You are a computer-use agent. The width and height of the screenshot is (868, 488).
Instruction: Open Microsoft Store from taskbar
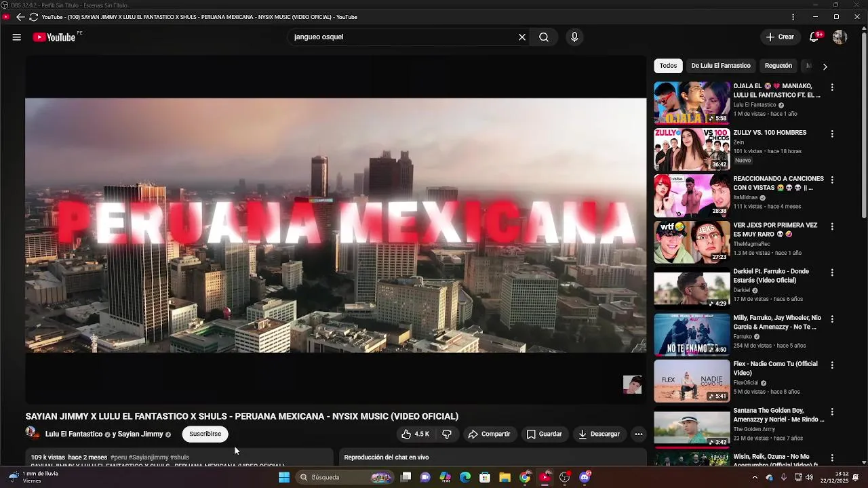[x=485, y=477]
